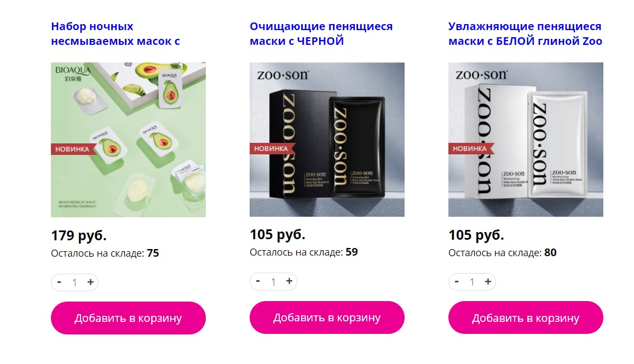Decrease quantity for the avocado mask set

60,282
